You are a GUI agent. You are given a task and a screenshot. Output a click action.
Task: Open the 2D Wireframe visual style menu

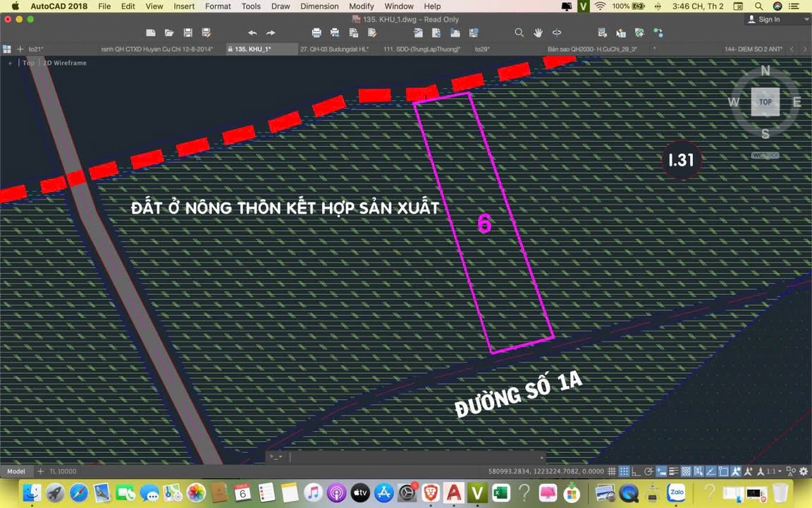pos(65,63)
